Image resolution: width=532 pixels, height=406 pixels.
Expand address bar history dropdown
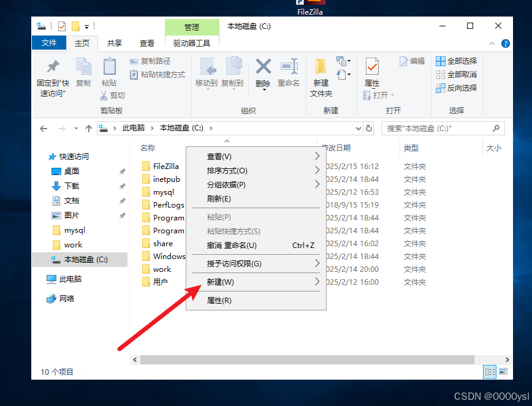359,129
